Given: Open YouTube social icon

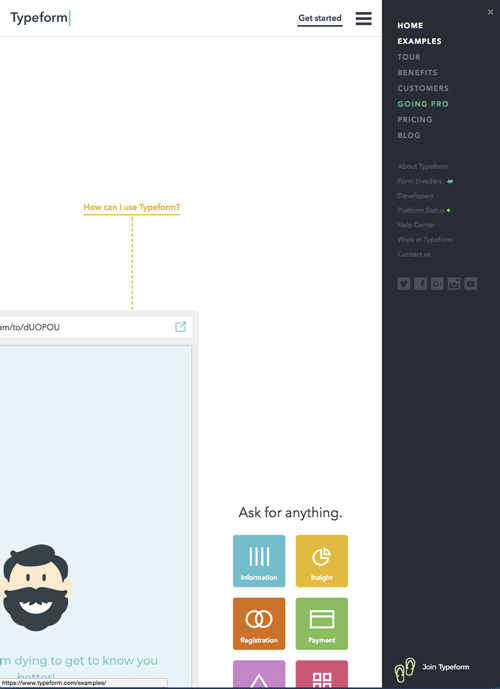Looking at the screenshot, I should coord(471,284).
